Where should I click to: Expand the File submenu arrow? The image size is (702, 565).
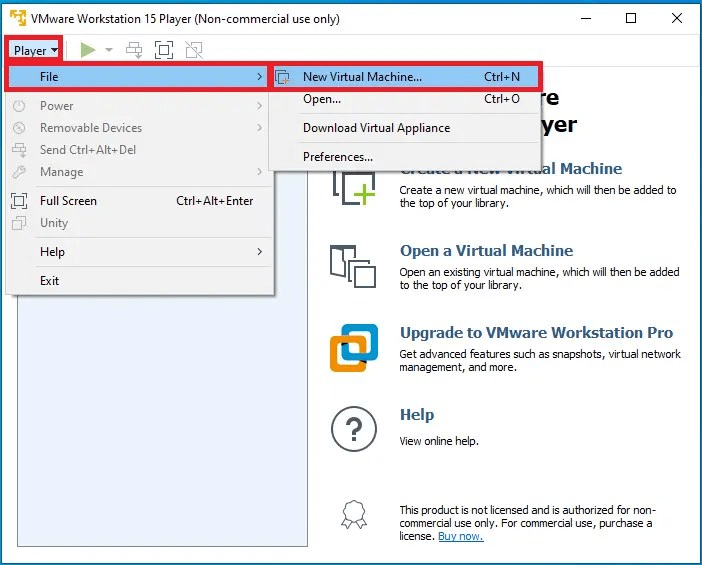pyautogui.click(x=260, y=77)
